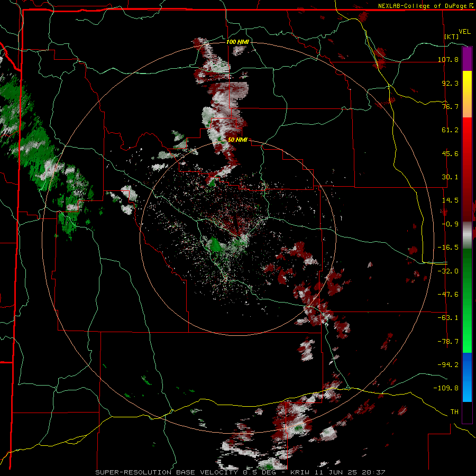
Task: Click the -47.6 velocity scale value
Action: [448, 294]
